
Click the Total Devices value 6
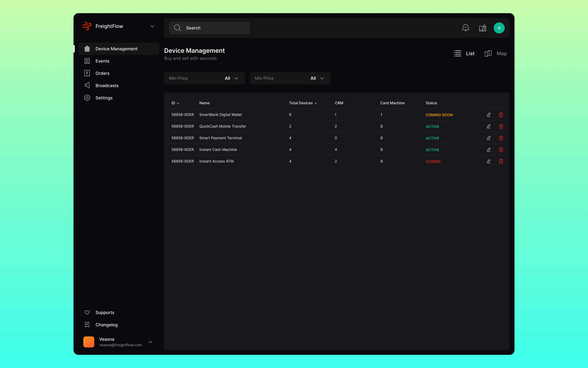[x=290, y=115]
